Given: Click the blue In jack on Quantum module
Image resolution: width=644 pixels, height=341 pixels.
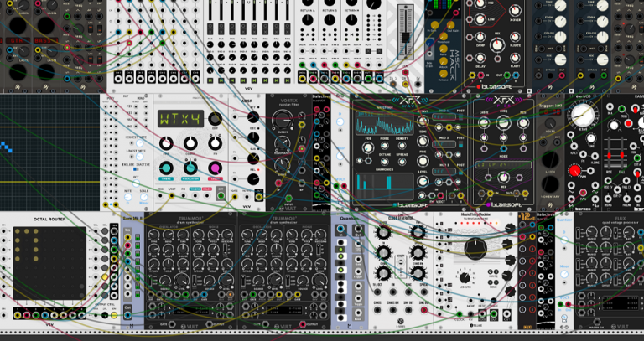Looking at the screenshot, I should (340, 229).
